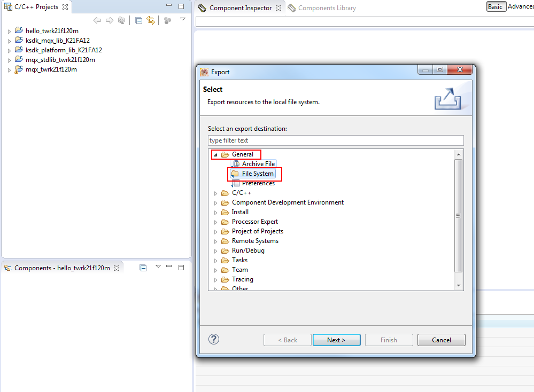Maximize the Components panel
534x392 pixels.
(181, 268)
